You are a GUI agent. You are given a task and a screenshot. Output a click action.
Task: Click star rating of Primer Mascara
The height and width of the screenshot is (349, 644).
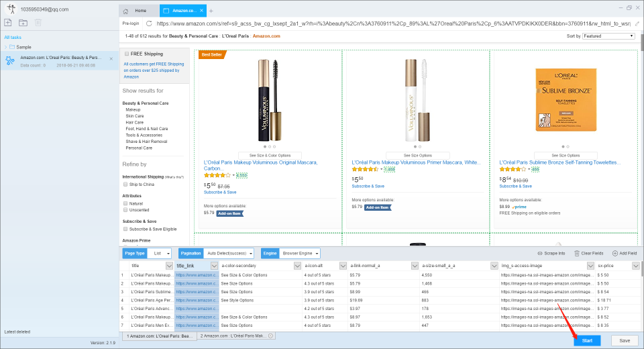coord(365,169)
